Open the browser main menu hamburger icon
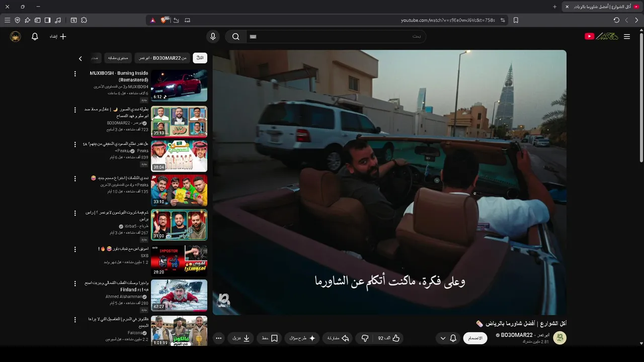The width and height of the screenshot is (644, 362). pos(7,20)
